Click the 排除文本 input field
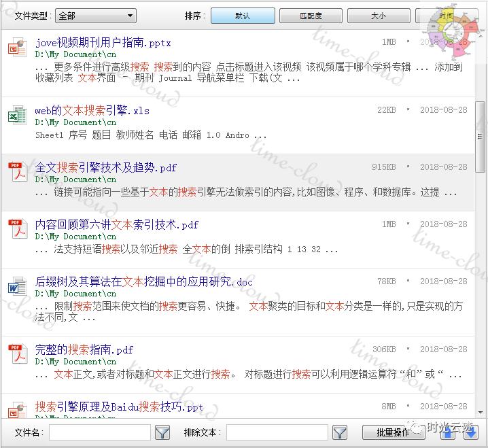 (x=277, y=432)
